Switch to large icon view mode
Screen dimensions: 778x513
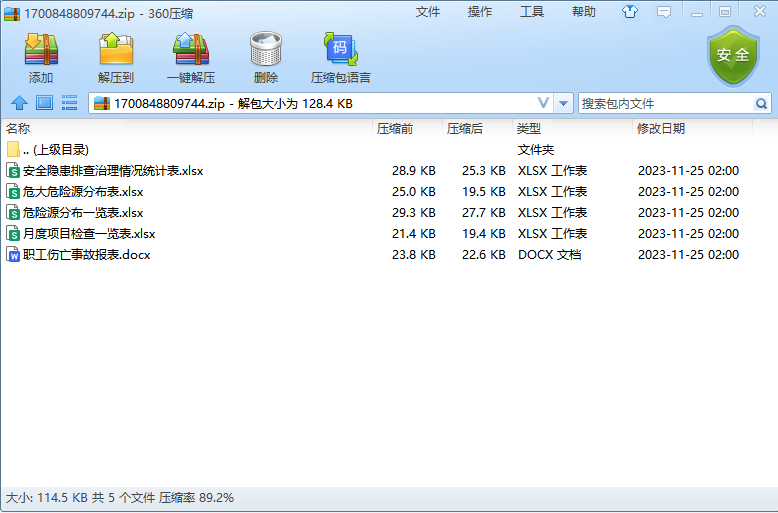point(44,103)
